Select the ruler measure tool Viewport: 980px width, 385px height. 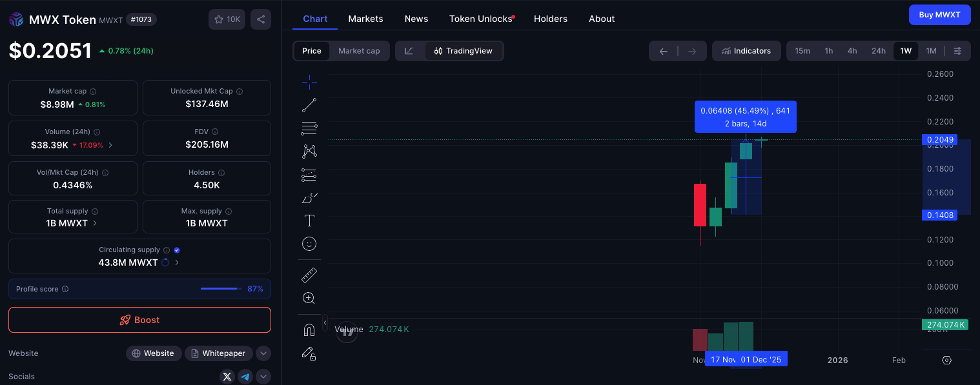point(309,275)
